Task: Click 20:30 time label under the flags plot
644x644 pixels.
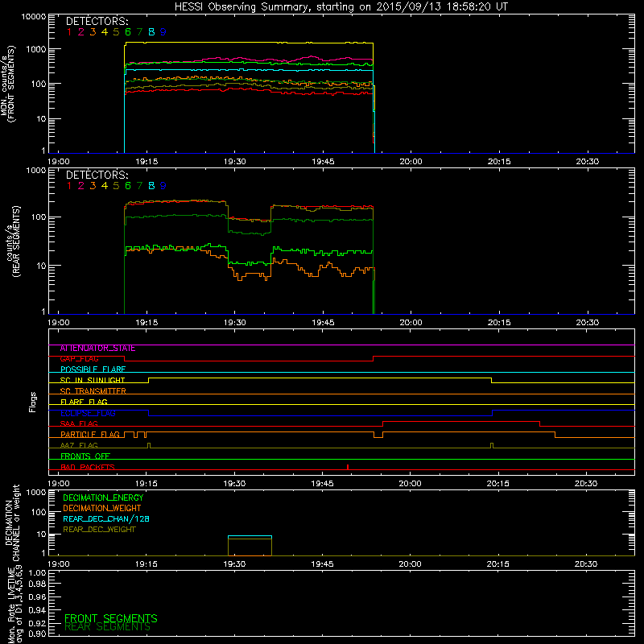Action: click(586, 484)
